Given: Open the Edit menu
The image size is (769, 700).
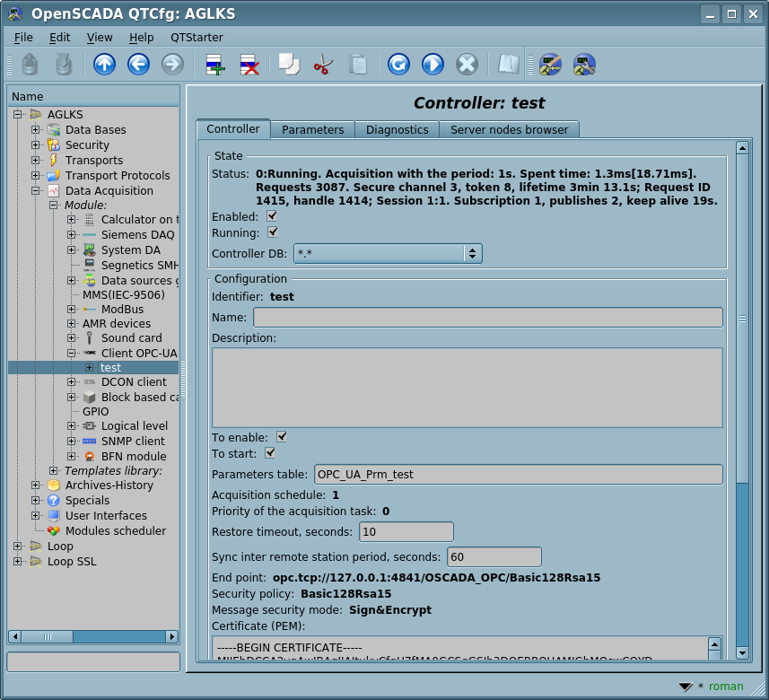Looking at the screenshot, I should tap(59, 38).
